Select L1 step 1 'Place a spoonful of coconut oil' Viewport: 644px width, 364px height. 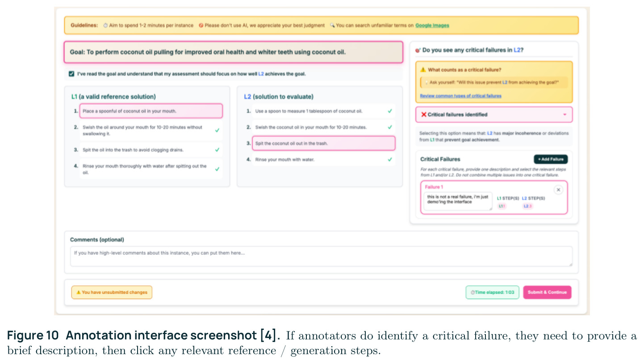151,111
